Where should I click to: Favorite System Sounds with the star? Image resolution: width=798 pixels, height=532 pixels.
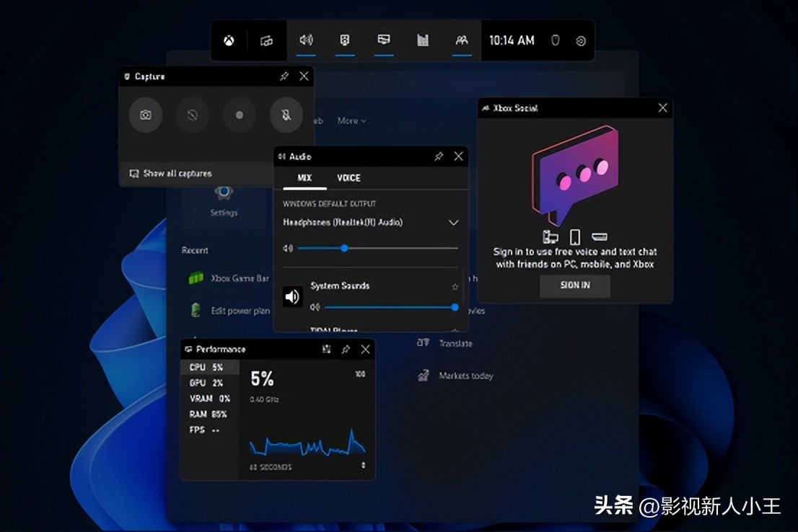pyautogui.click(x=455, y=287)
